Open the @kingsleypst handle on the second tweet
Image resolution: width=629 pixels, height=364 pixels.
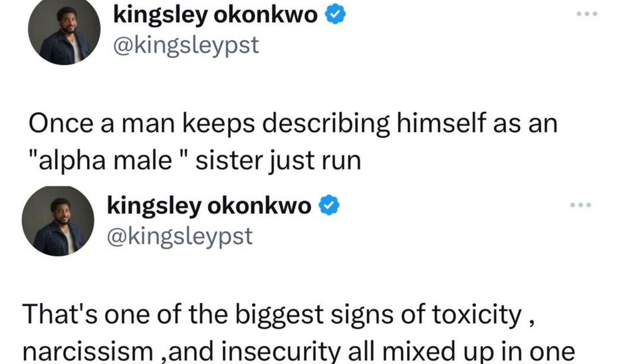[x=180, y=236]
